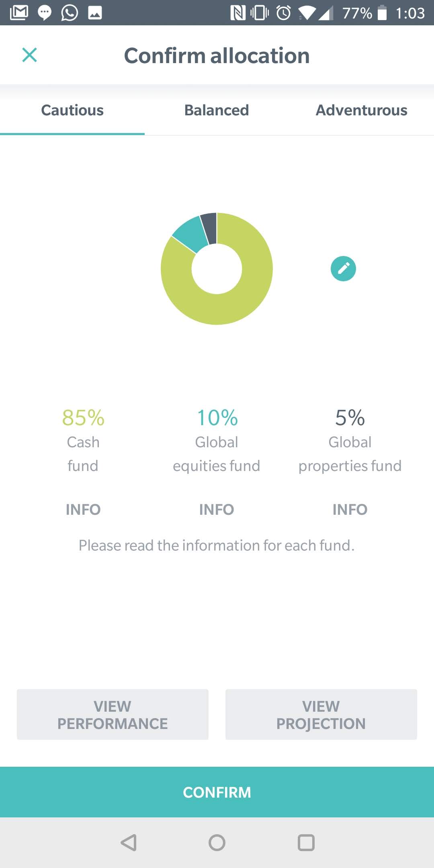Viewport: 434px width, 868px height.
Task: Tap the Android back navigation button
Action: (x=129, y=843)
